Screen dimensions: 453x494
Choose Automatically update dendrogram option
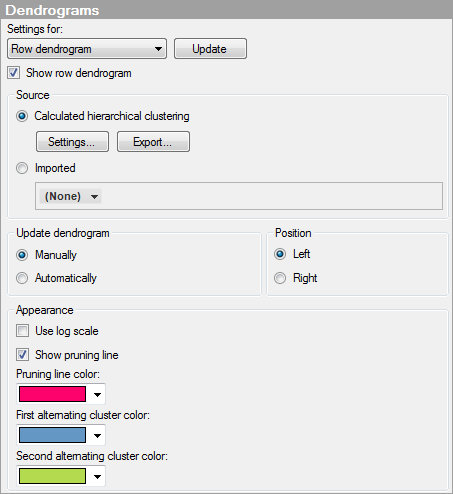(22, 278)
